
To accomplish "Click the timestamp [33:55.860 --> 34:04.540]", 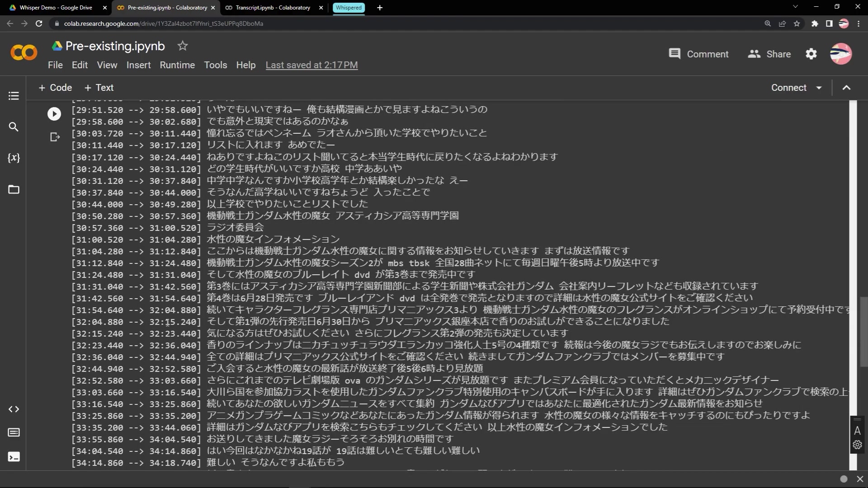I will click(x=136, y=440).
